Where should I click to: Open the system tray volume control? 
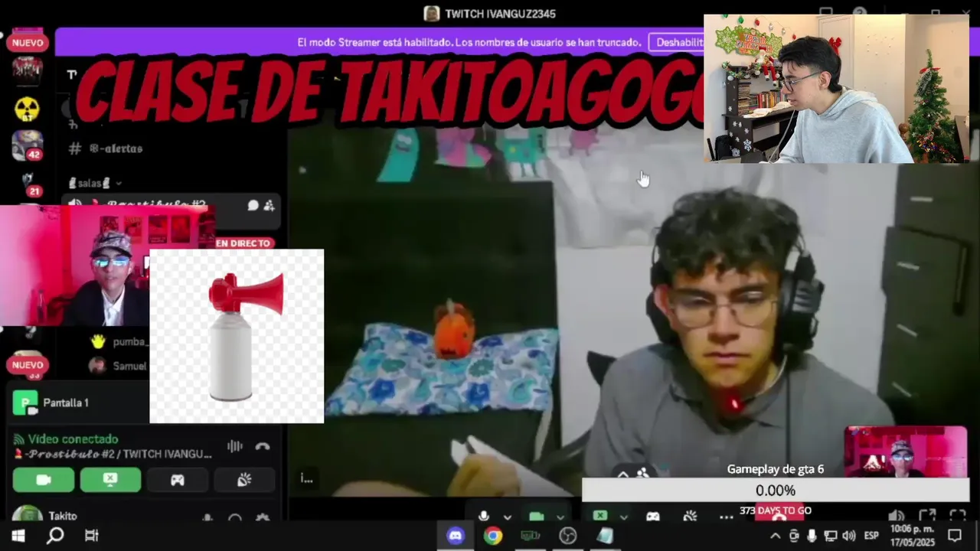pyautogui.click(x=848, y=536)
